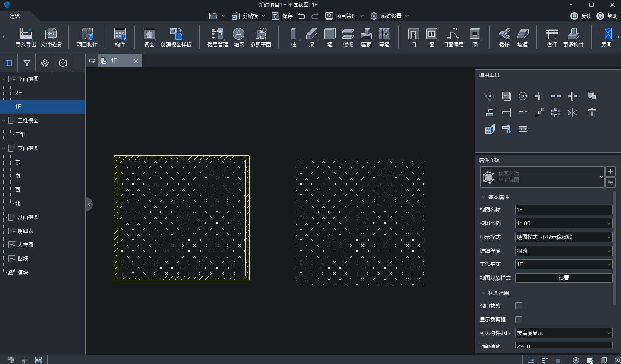Screen dimensions: 621x364
Task: Select the Rotate tool in 通用工具
Action: 523,96
